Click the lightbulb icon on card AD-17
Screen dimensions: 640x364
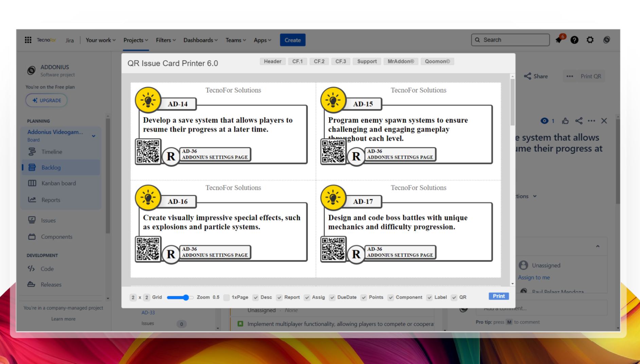pos(333,197)
